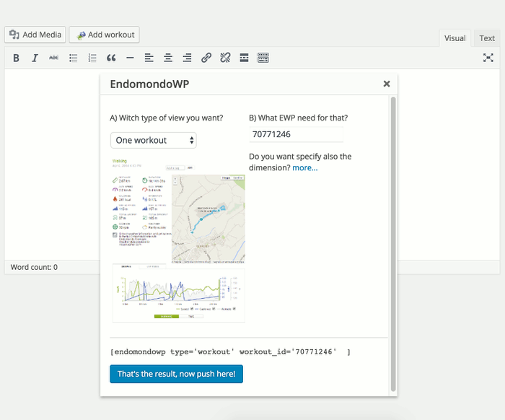Click the more... dimension link
Image resolution: width=505 pixels, height=420 pixels.
[x=304, y=168]
